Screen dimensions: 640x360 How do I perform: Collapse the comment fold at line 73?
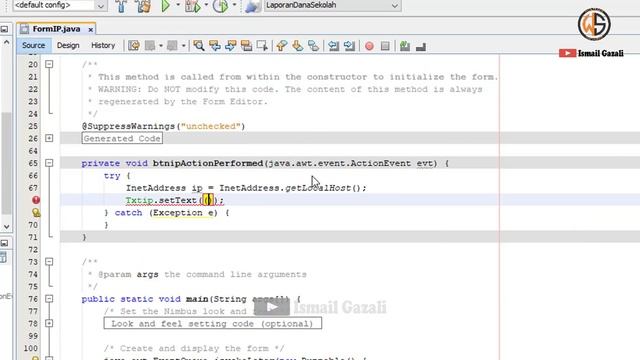(x=49, y=262)
